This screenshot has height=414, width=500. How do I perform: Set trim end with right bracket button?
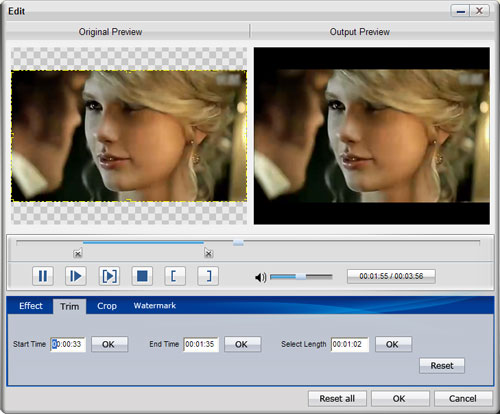click(x=208, y=276)
